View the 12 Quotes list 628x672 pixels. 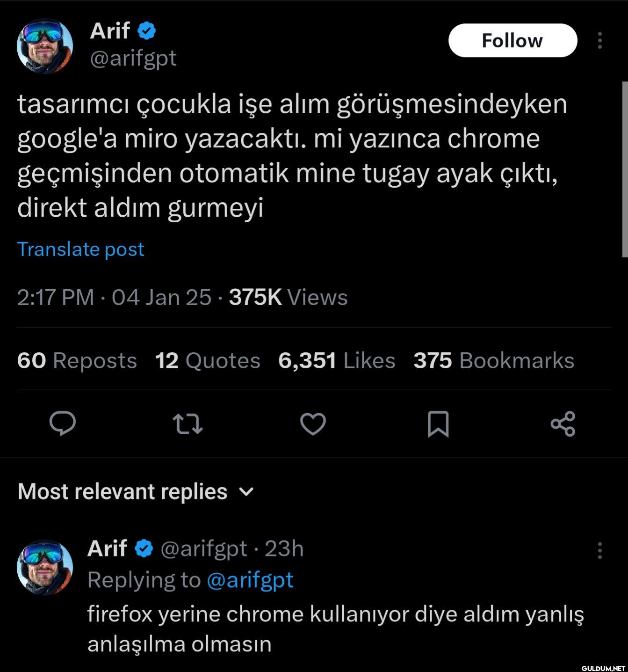point(208,361)
